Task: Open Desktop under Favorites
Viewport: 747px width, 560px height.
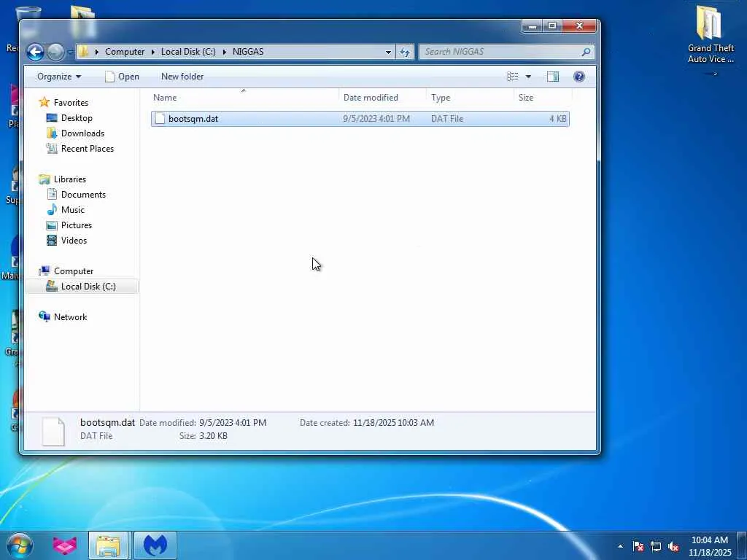Action: click(76, 117)
